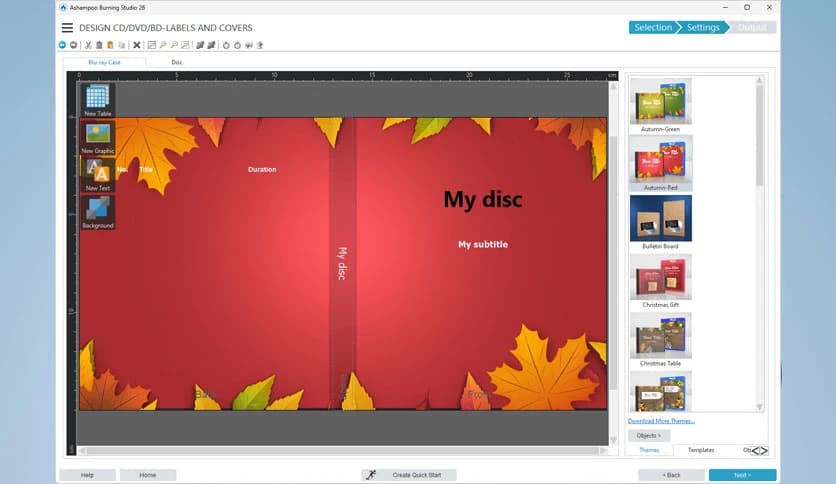
Task: Click the Back button
Action: pyautogui.click(x=672, y=475)
